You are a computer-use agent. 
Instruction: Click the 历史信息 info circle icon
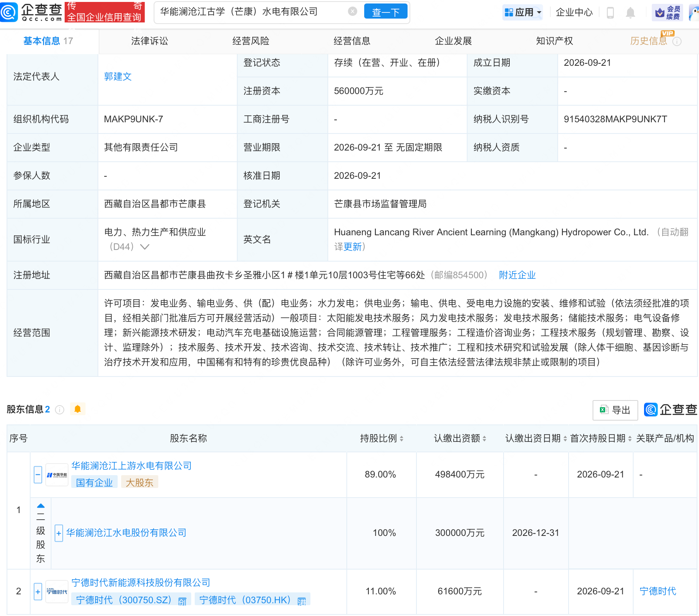click(677, 41)
